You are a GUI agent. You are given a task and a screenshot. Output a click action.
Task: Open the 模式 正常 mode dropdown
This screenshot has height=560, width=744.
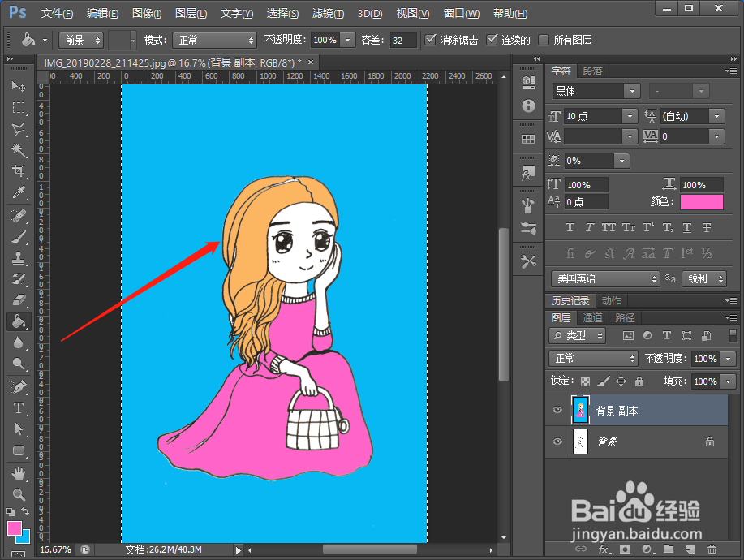tap(214, 41)
